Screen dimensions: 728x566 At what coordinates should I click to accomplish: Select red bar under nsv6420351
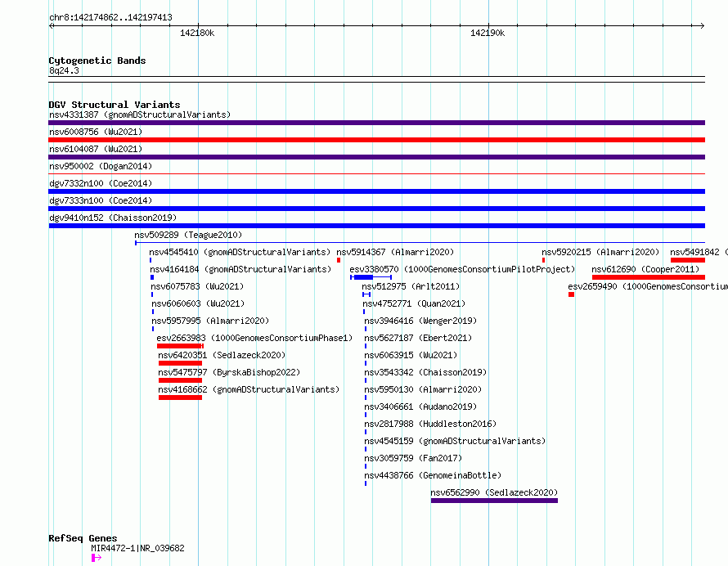(x=180, y=363)
